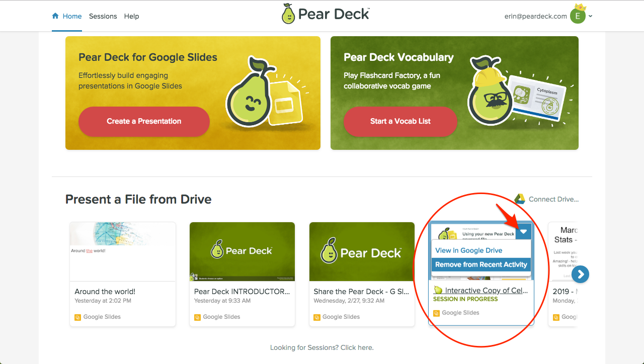
Task: Open the Sessions tab
Action: (103, 16)
